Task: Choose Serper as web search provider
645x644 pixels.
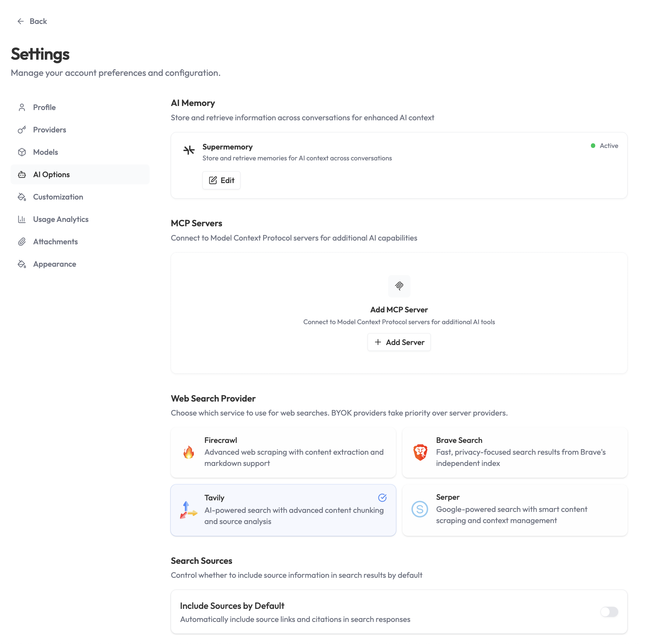Action: [514, 510]
